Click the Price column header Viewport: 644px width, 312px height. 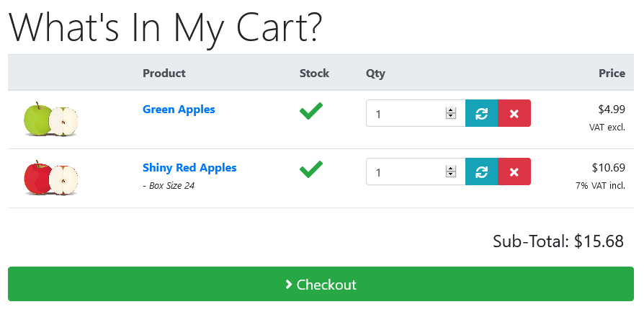(x=612, y=73)
